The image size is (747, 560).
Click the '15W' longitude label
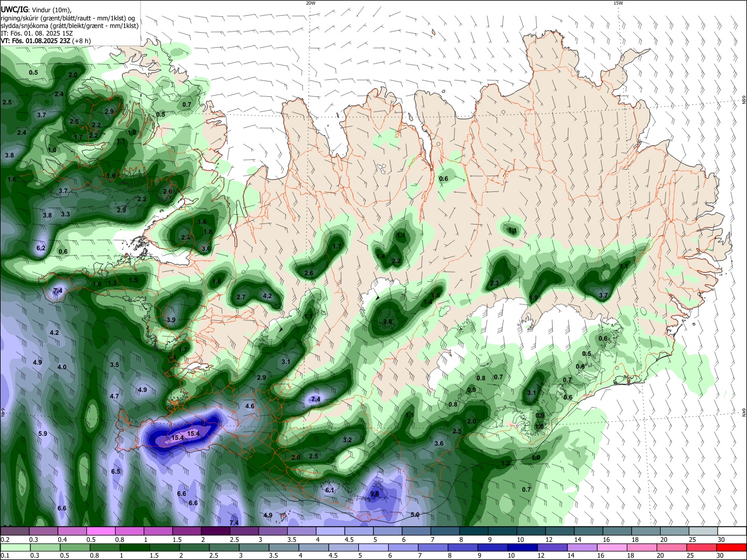tap(618, 3)
